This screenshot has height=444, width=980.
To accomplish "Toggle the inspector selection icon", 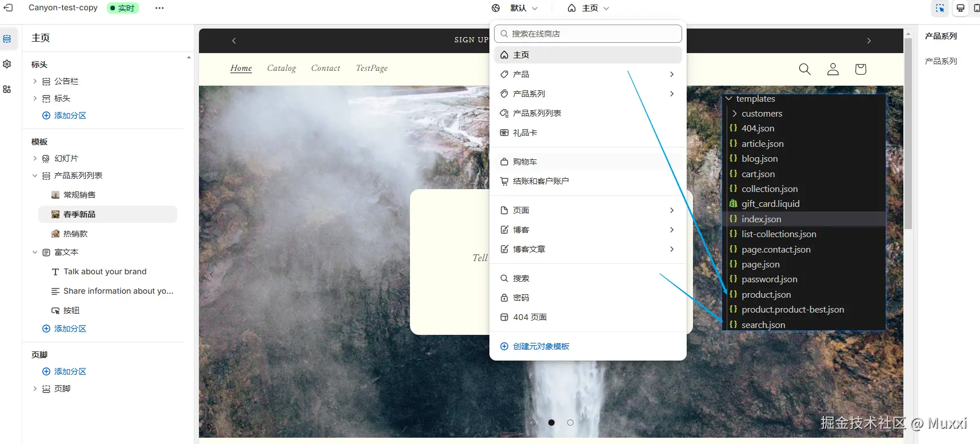I will click(x=940, y=8).
